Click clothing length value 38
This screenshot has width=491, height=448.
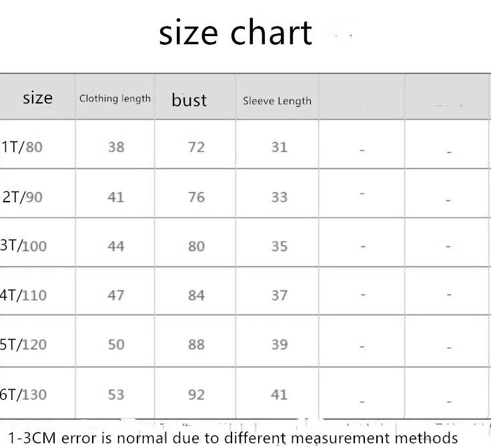[x=116, y=147]
